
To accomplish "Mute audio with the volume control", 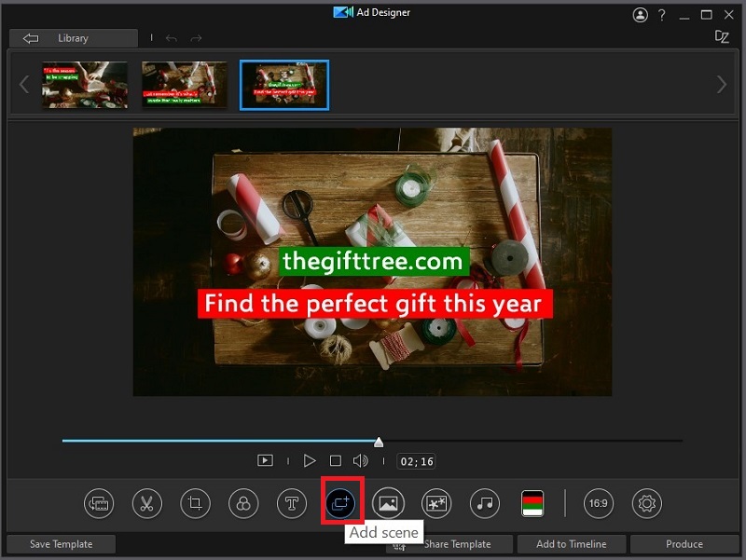I will click(x=360, y=460).
